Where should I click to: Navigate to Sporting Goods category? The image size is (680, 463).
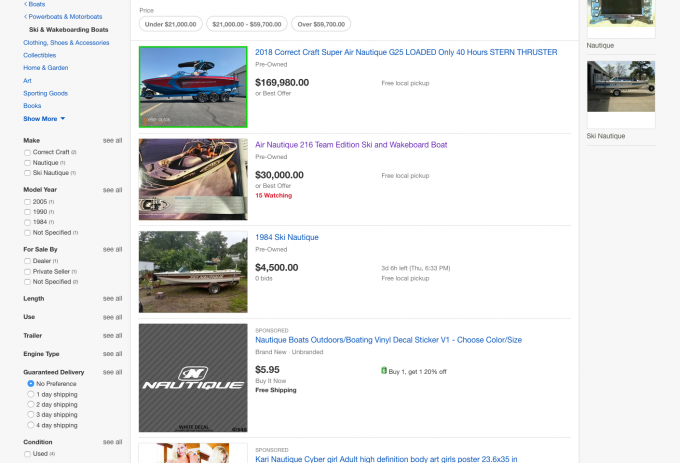[46, 93]
